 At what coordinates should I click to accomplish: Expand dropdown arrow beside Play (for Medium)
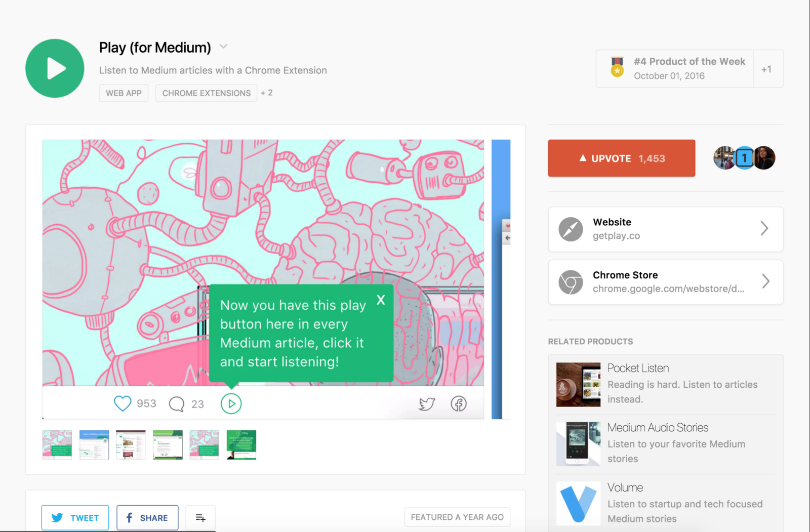[x=223, y=47]
